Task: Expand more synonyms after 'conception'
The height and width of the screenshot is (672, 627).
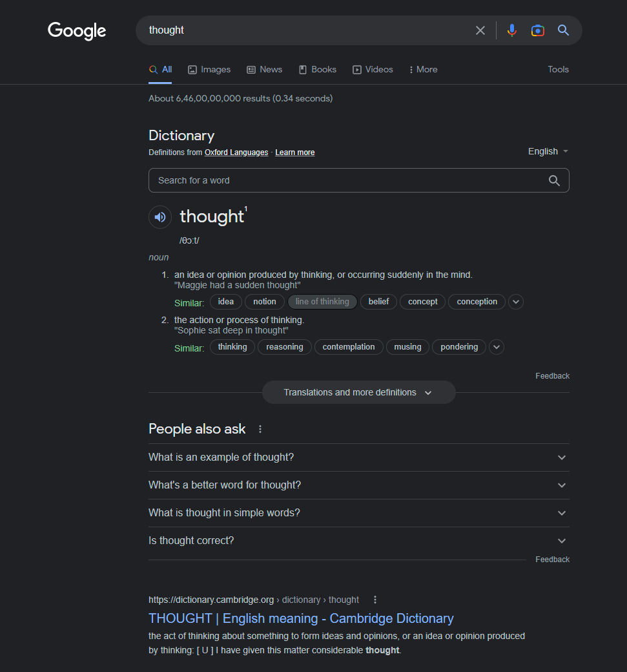Action: click(x=516, y=302)
